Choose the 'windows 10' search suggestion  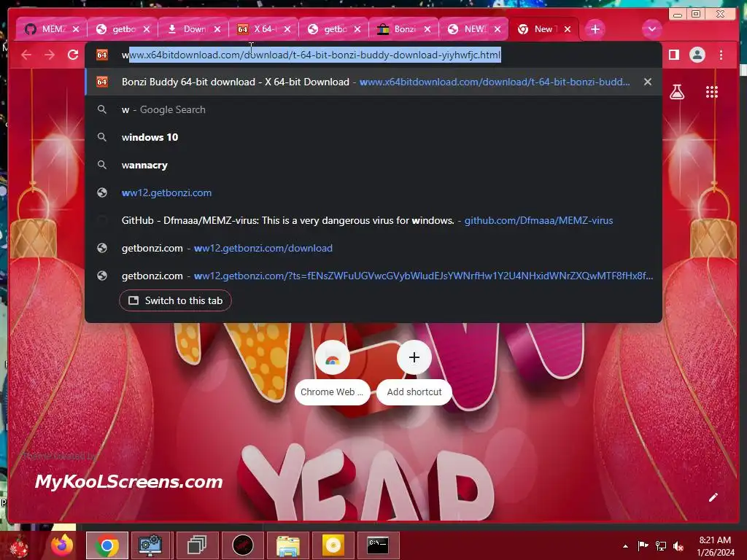pos(373,137)
